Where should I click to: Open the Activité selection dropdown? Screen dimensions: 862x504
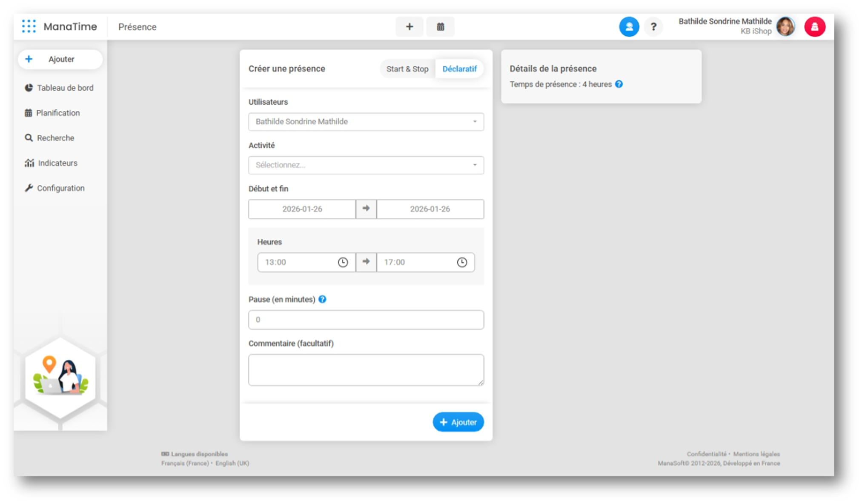coord(366,165)
